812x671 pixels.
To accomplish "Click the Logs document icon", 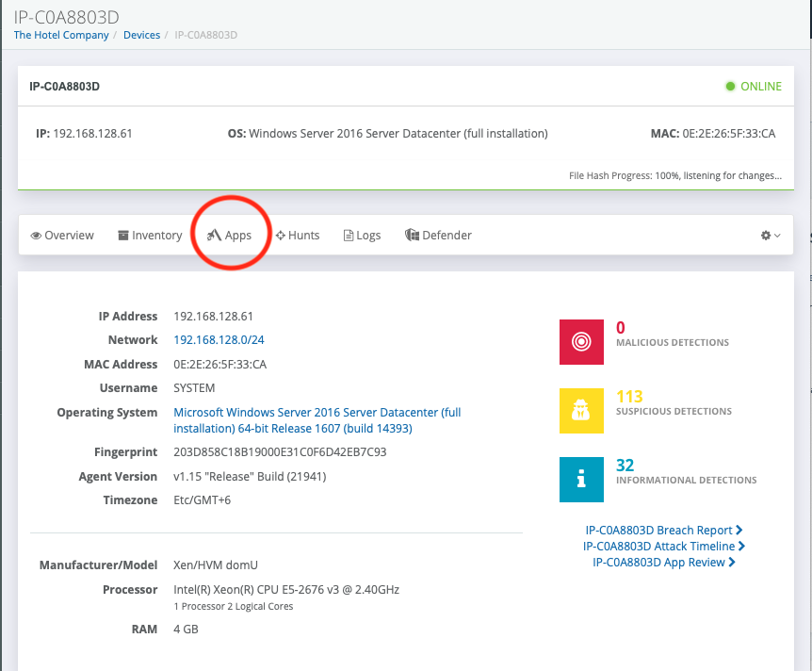I will (349, 236).
